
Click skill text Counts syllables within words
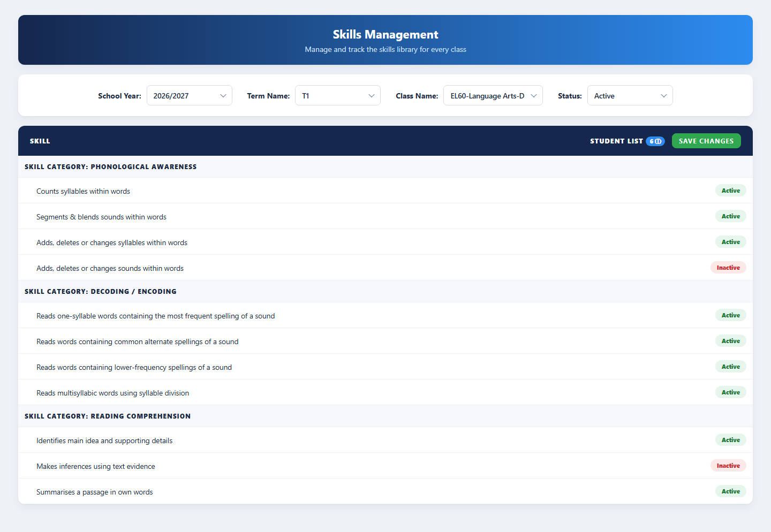tap(83, 191)
